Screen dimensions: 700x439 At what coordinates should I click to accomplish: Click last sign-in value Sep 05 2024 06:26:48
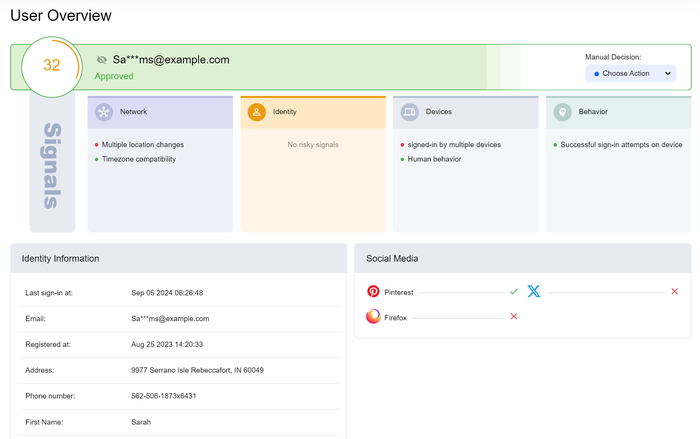(167, 293)
